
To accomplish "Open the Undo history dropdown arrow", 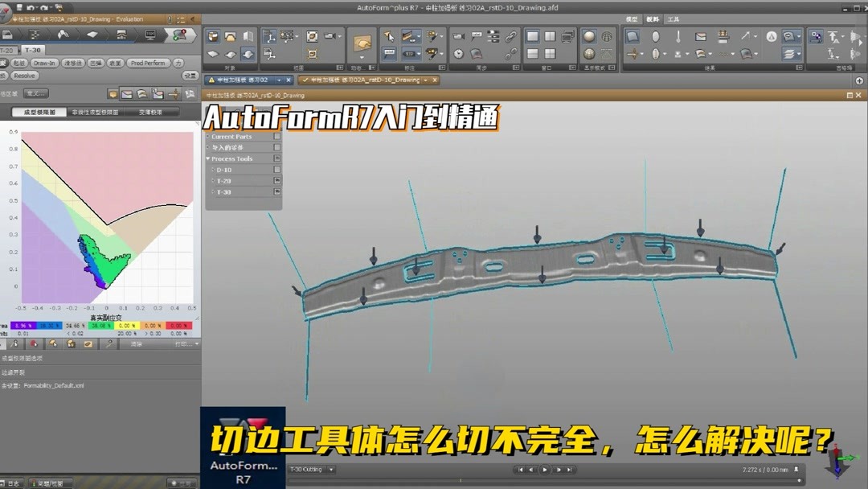I will pos(36,7).
